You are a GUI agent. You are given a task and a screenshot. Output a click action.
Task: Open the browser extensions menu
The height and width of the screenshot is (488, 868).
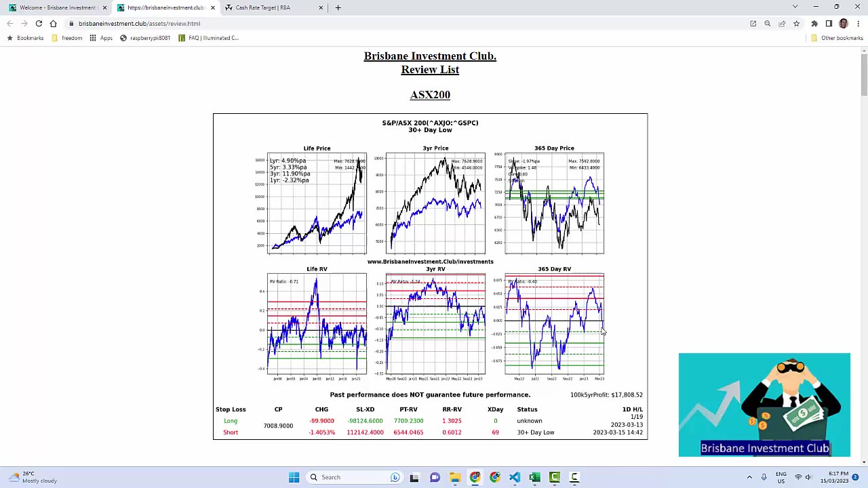(814, 24)
